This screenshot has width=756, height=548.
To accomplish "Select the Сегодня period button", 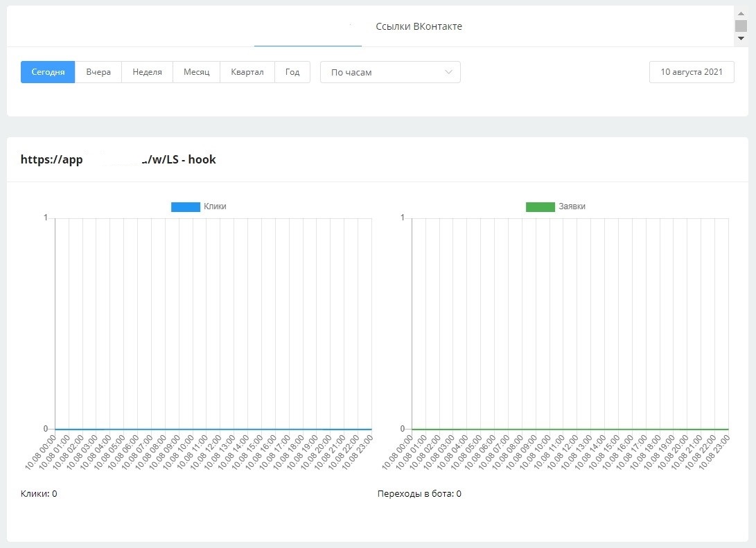I will pos(48,72).
